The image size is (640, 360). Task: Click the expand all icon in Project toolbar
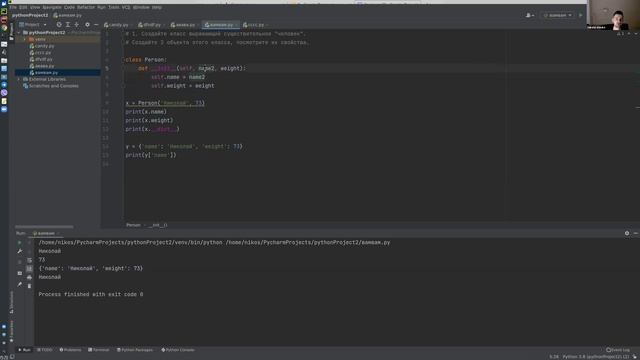(x=68, y=25)
